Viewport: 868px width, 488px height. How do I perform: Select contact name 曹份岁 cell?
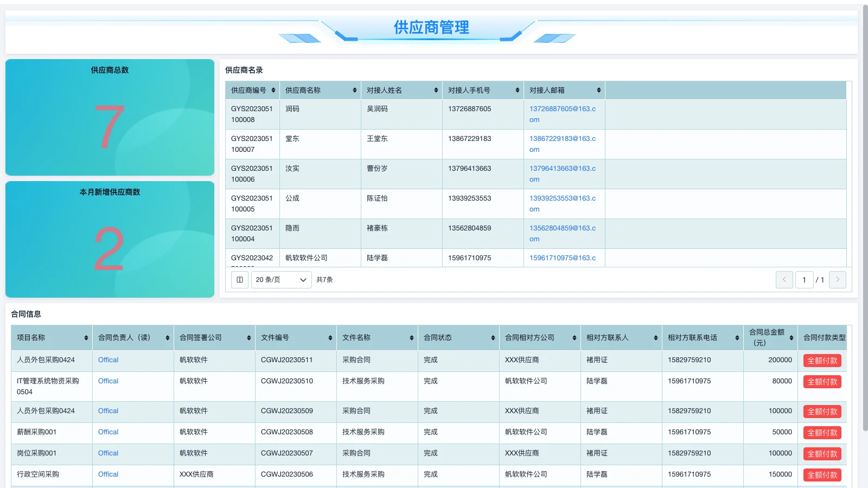point(401,174)
